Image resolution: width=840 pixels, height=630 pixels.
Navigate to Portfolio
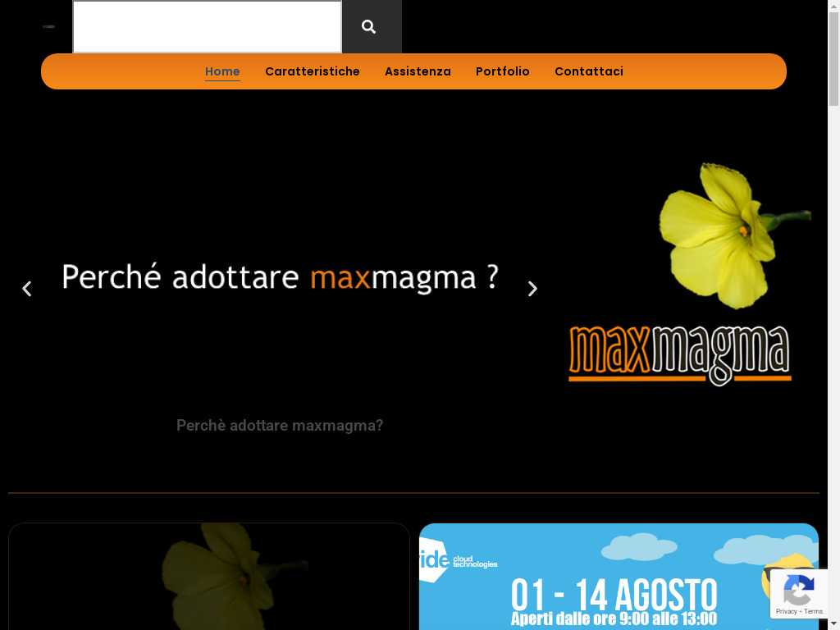point(502,71)
